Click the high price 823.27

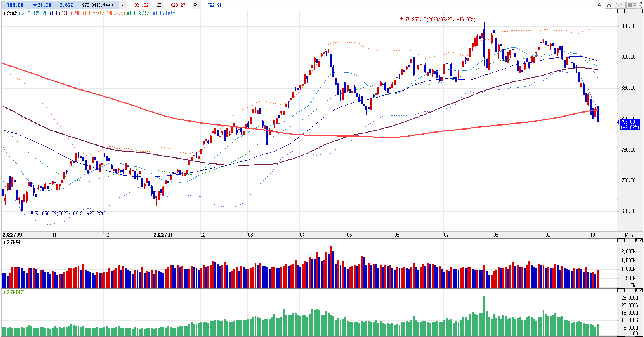pos(178,5)
